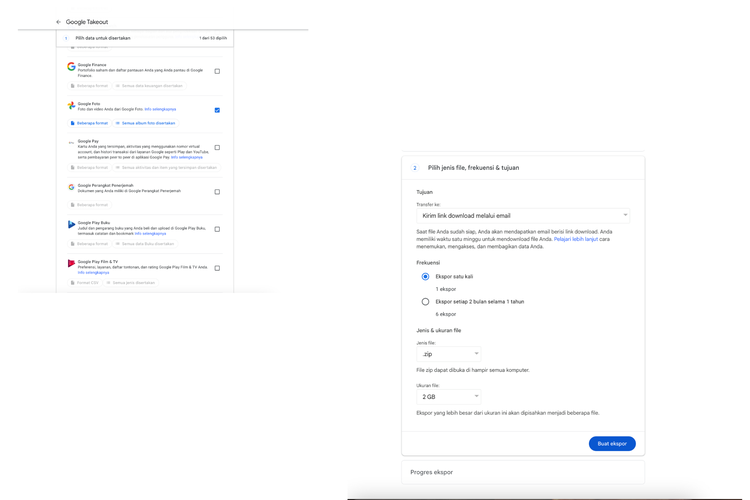This screenshot has height=500, width=750.
Task: Click the Google Play Film & TV icon
Action: [x=71, y=264]
